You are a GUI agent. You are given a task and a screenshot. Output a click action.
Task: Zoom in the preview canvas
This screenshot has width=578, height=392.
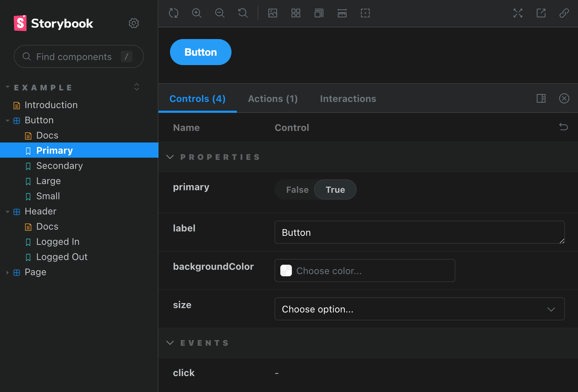pos(197,13)
